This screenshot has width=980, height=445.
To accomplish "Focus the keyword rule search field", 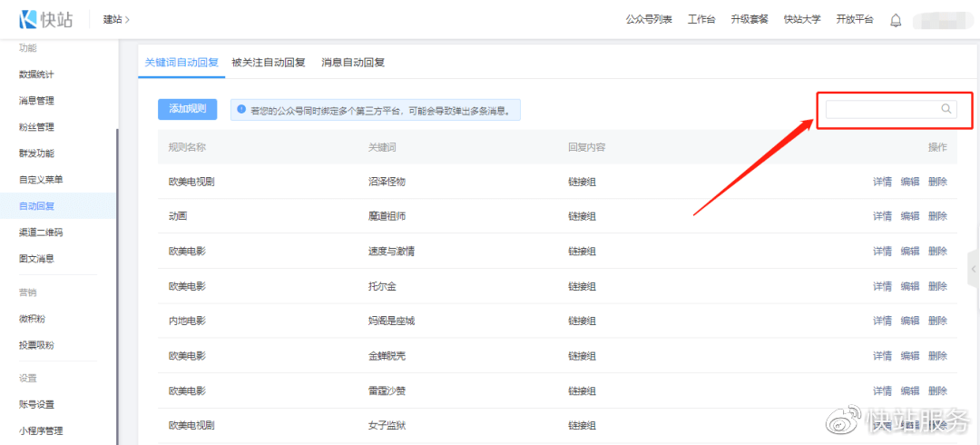I will [880, 109].
